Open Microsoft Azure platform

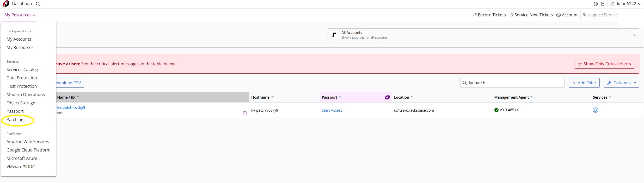(22, 158)
